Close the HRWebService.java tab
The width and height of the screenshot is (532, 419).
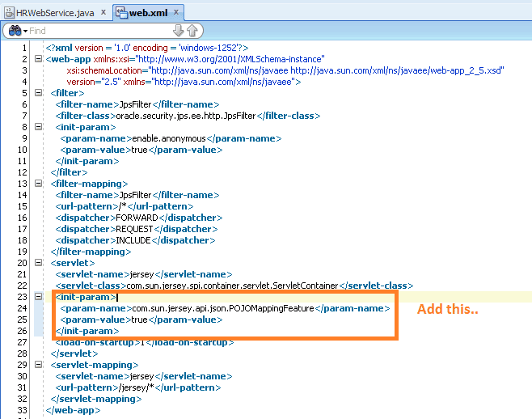click(x=103, y=12)
